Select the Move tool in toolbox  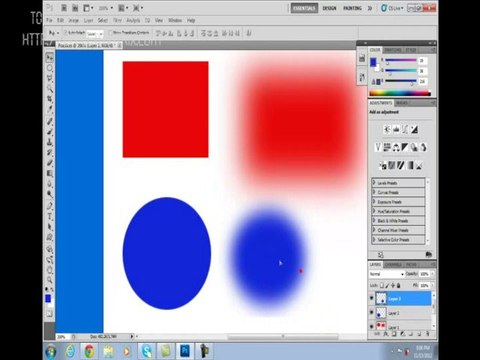tap(50, 57)
